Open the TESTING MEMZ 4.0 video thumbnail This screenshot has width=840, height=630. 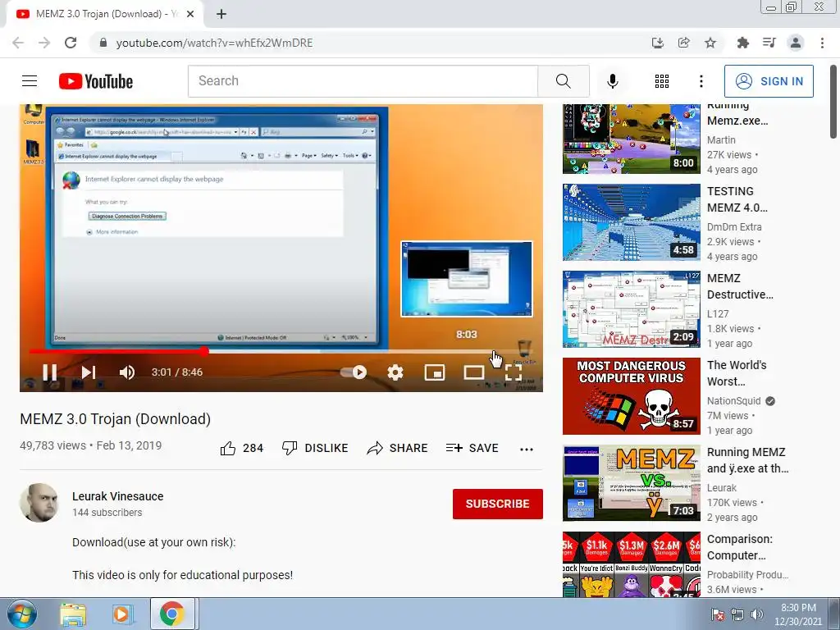pos(631,222)
